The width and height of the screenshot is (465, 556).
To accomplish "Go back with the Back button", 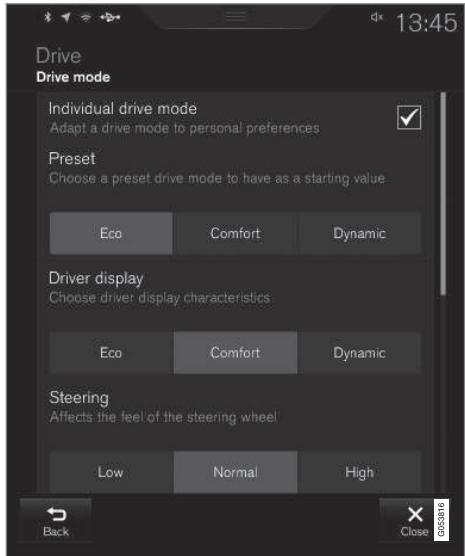I will pyautogui.click(x=56, y=521).
